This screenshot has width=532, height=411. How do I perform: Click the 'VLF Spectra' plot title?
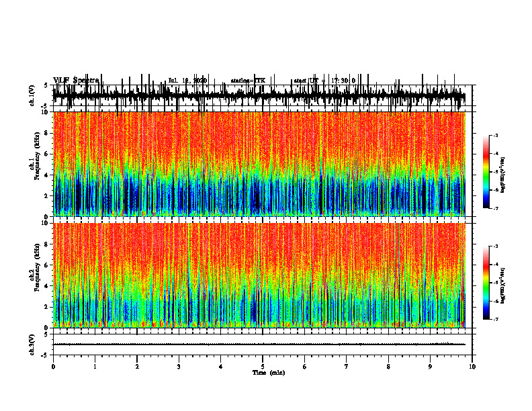tap(76, 80)
